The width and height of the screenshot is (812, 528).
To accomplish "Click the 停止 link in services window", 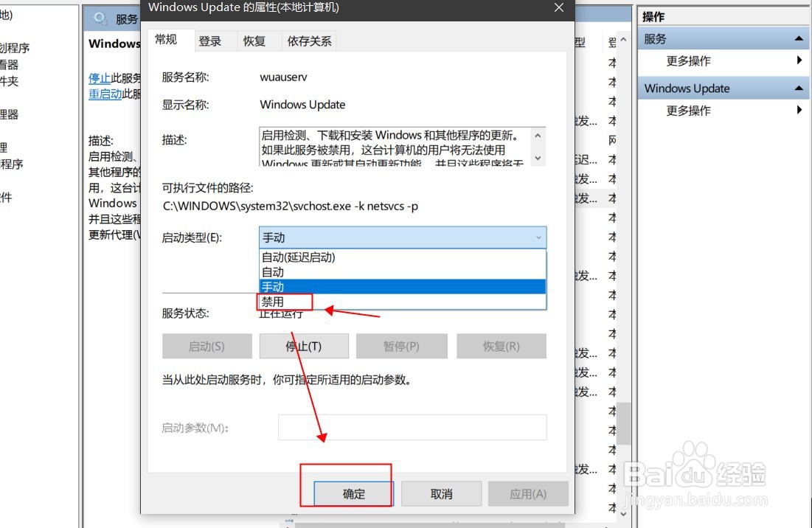I will [100, 78].
